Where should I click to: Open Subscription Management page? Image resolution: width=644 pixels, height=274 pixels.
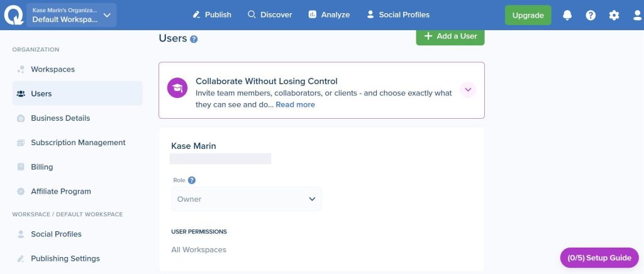coord(78,143)
